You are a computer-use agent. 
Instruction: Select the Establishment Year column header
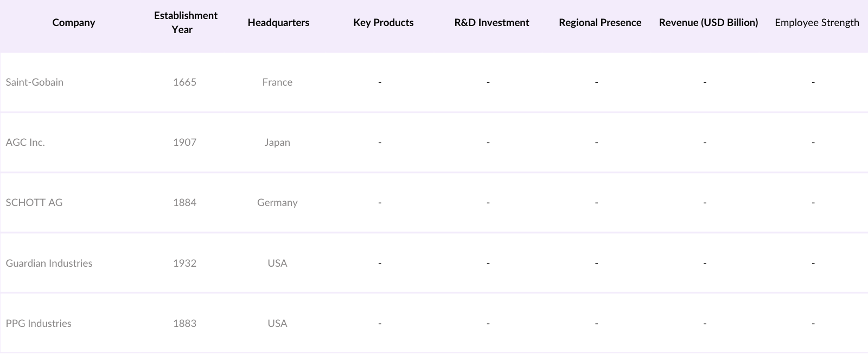186,23
